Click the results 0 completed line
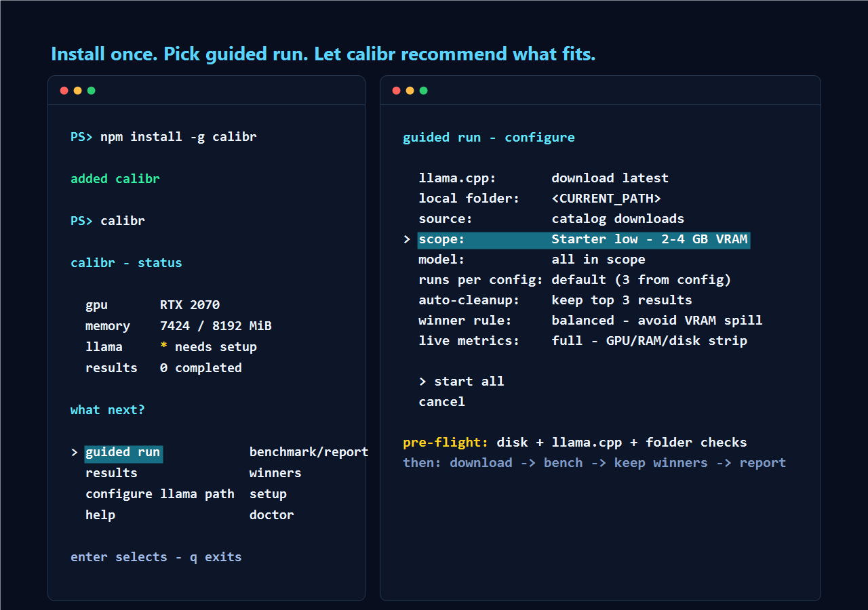The width and height of the screenshot is (868, 610). (163, 368)
